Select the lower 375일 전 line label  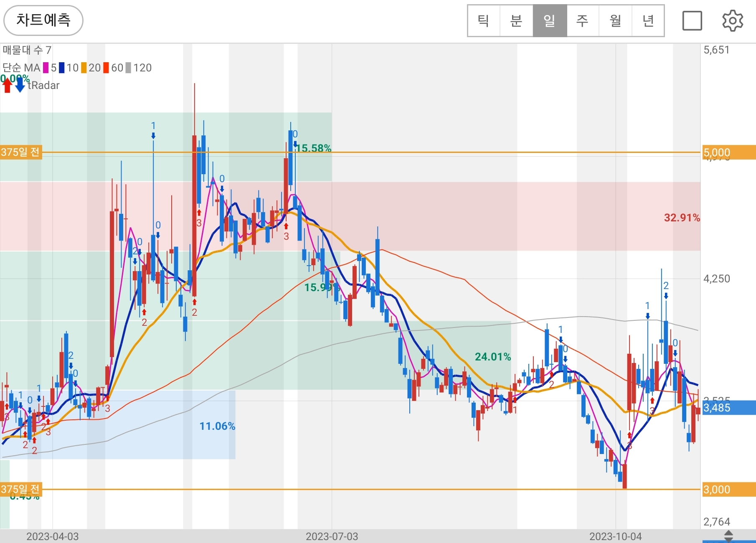pyautogui.click(x=20, y=489)
